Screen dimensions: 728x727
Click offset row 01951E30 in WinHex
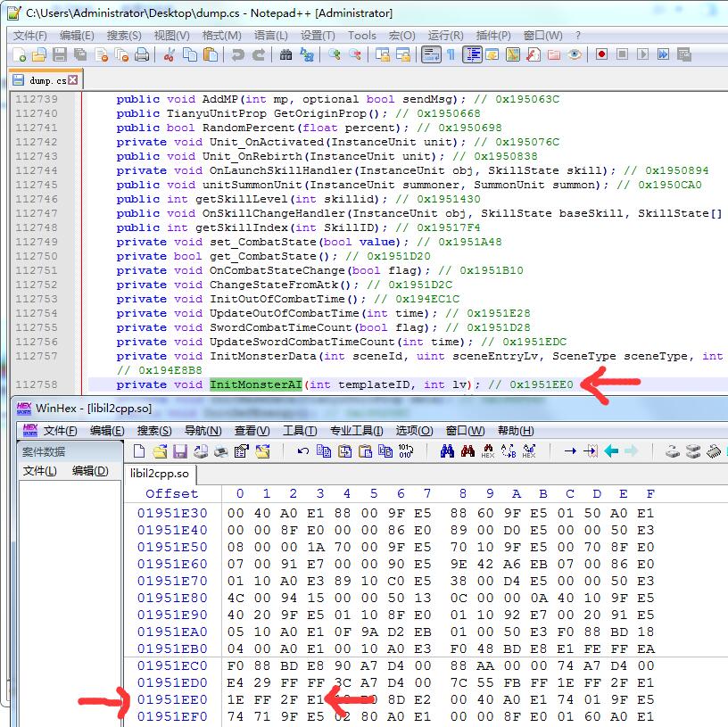(172, 513)
